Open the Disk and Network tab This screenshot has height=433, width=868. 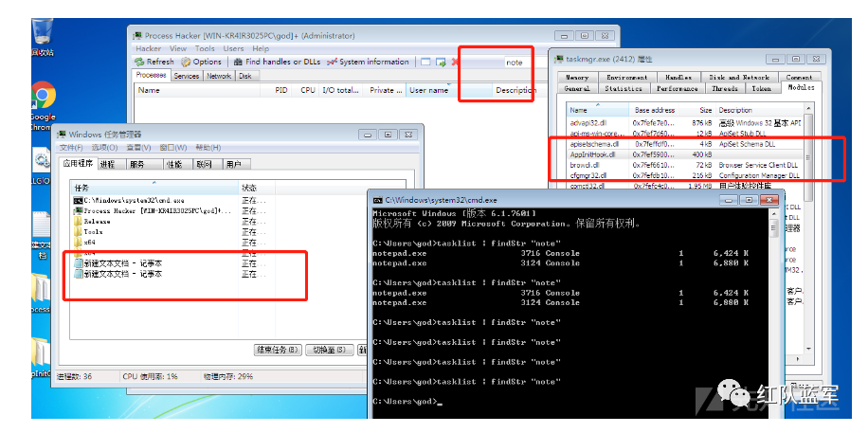tap(739, 78)
